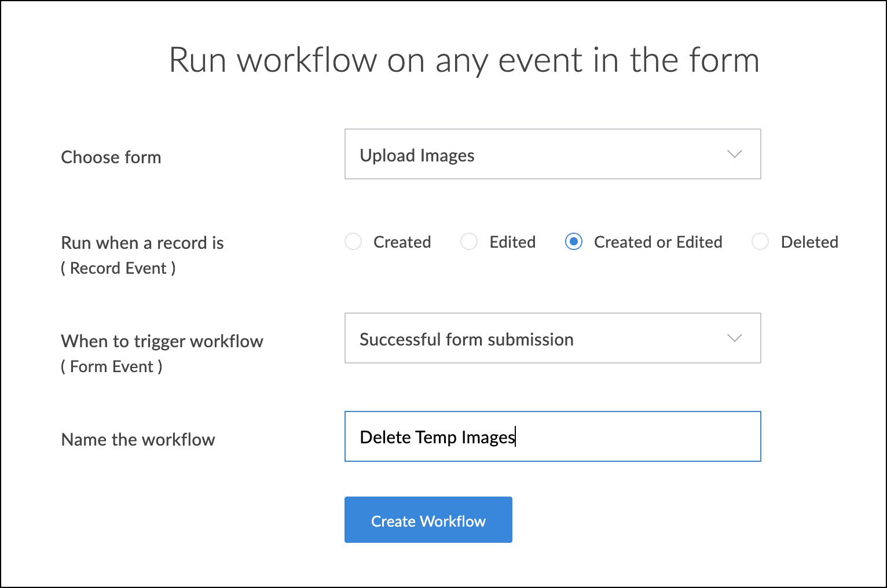Click the standalone 'Edited' option label text
Image resolution: width=887 pixels, height=588 pixels.
512,242
